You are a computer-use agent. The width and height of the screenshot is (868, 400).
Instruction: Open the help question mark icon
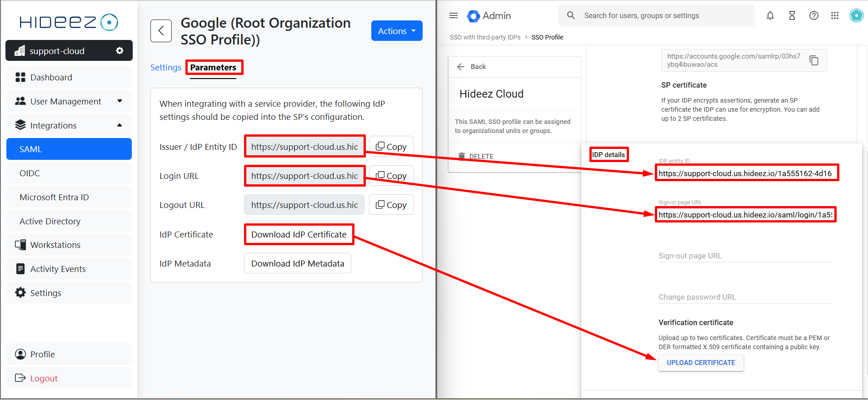(x=813, y=16)
